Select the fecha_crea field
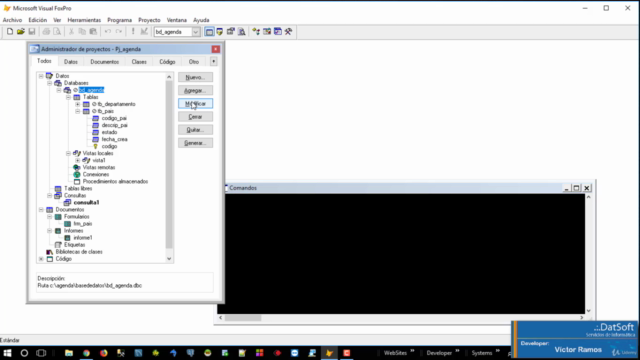The width and height of the screenshot is (640, 360). click(x=114, y=139)
